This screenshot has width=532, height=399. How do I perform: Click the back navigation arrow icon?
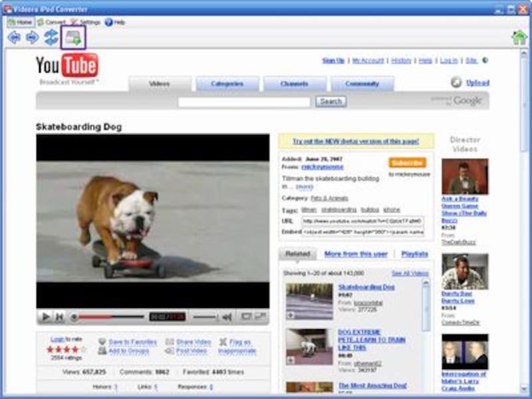15,35
